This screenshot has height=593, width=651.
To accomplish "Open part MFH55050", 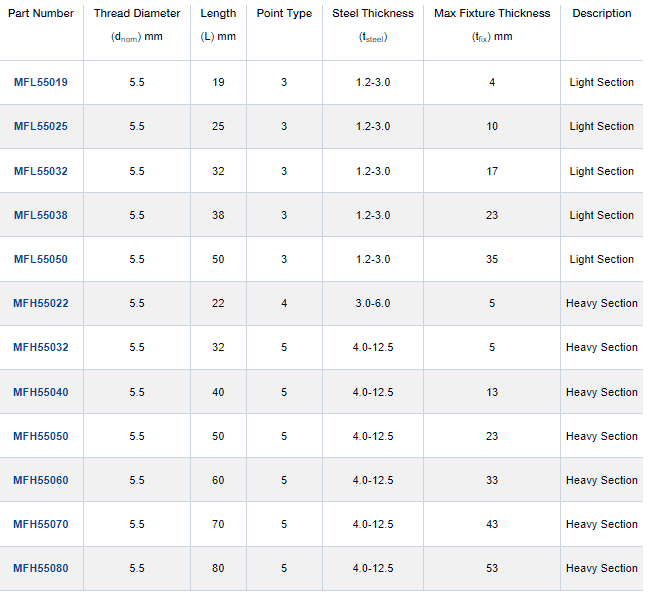I will pos(41,436).
